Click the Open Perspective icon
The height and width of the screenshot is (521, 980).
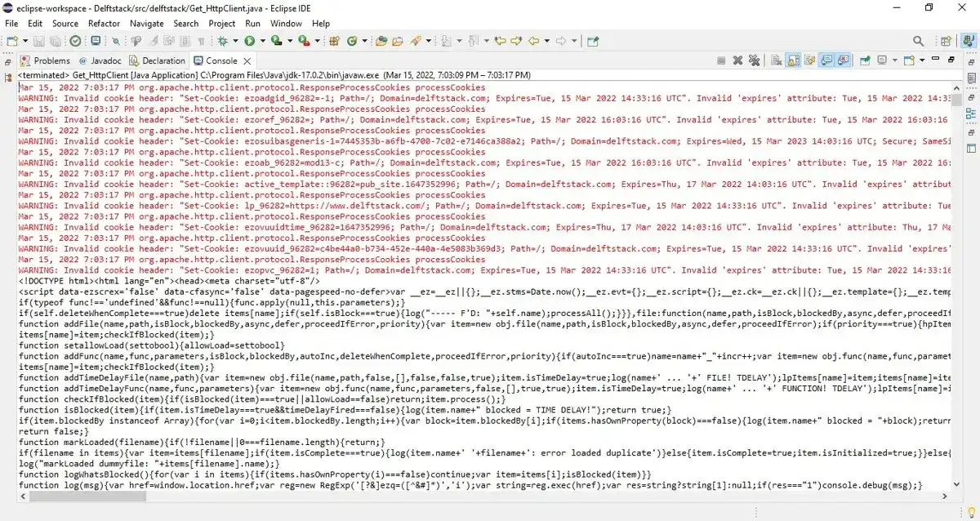tap(946, 41)
